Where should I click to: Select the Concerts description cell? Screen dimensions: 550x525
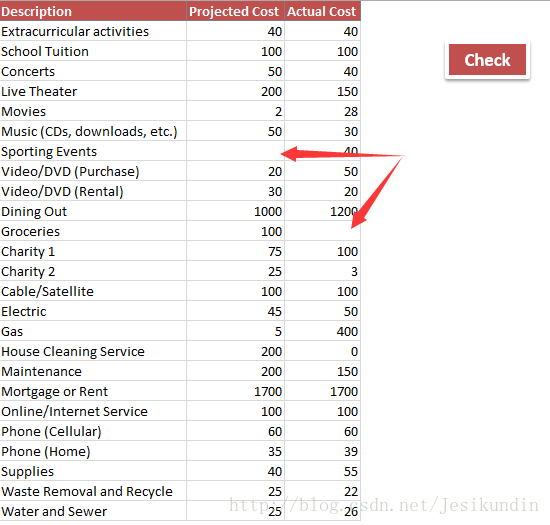(93, 71)
